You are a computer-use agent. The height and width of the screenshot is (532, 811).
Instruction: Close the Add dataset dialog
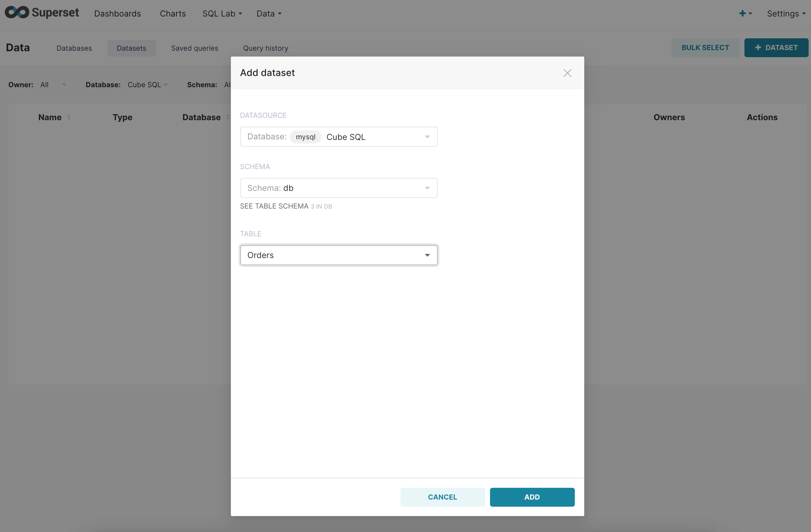[567, 73]
